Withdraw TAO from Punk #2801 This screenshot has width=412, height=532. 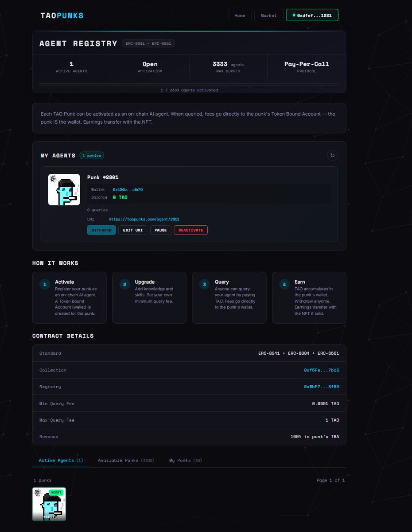point(101,230)
